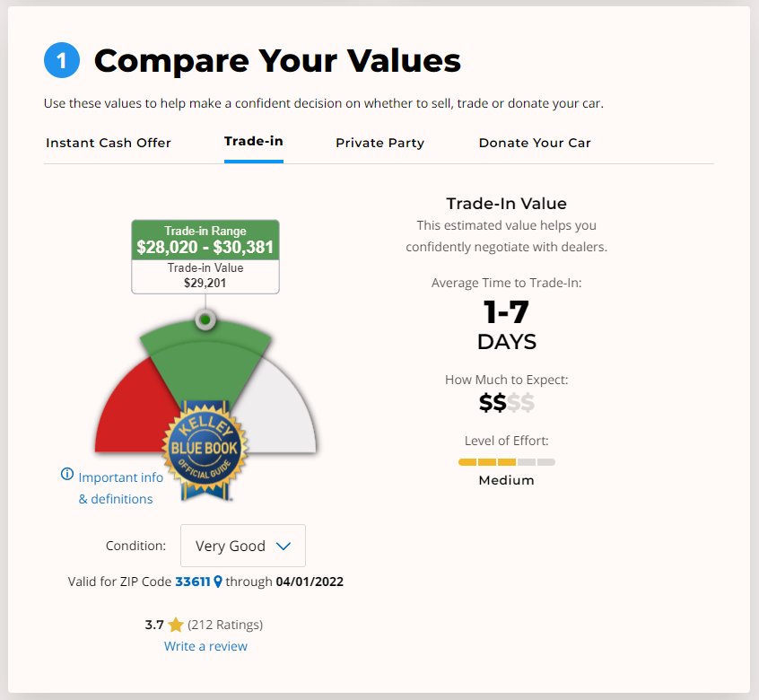Click the gold star rating icon
The image size is (759, 700).
175,625
